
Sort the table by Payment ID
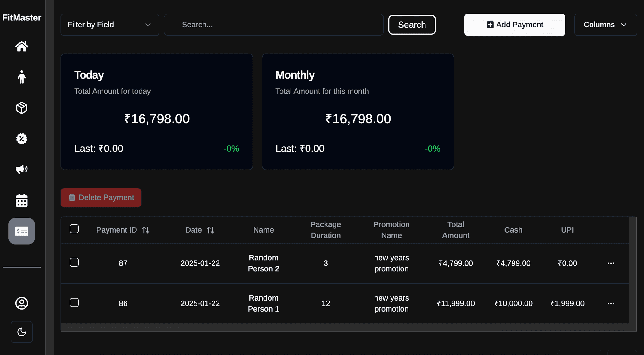point(146,230)
